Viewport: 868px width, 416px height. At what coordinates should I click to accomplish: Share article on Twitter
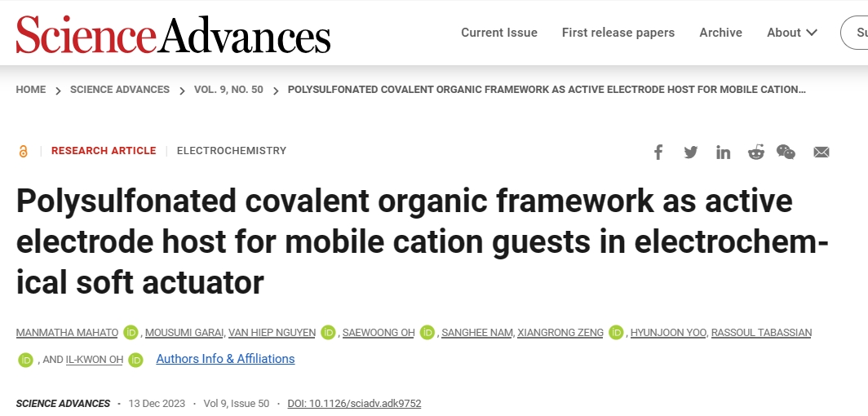tap(690, 153)
